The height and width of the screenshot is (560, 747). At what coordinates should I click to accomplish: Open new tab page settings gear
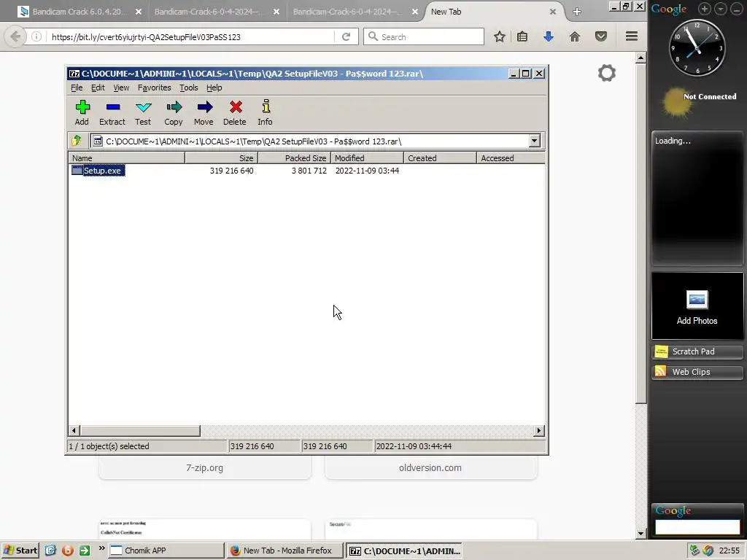(607, 73)
